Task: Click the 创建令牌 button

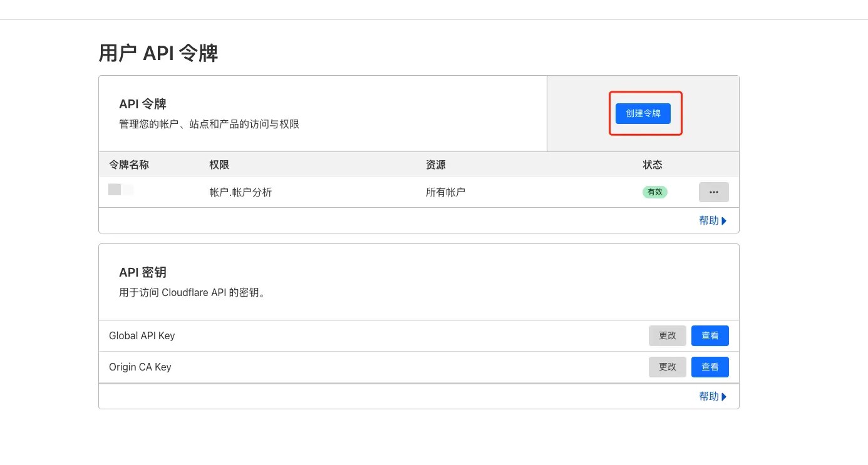Action: coord(644,113)
